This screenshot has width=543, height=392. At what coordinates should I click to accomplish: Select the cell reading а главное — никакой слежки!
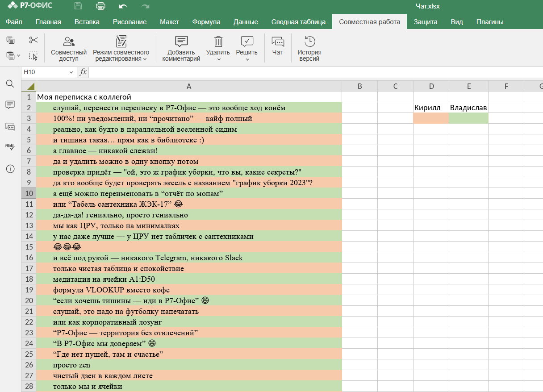click(x=189, y=150)
